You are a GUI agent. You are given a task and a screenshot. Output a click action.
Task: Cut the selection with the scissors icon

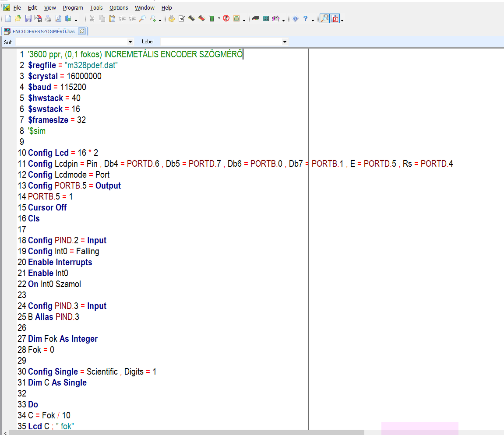click(x=92, y=19)
